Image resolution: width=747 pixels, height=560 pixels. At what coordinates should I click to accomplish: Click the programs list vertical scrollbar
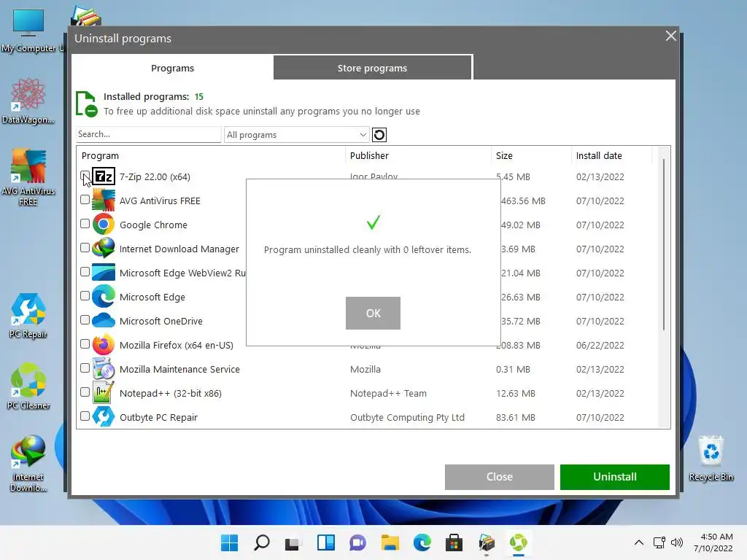click(663, 245)
